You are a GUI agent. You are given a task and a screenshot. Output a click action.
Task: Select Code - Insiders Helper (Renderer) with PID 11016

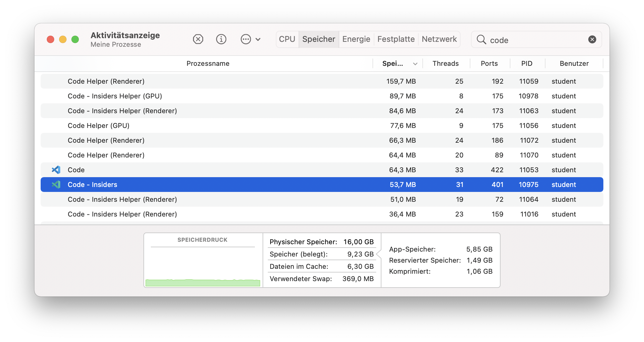tap(322, 214)
